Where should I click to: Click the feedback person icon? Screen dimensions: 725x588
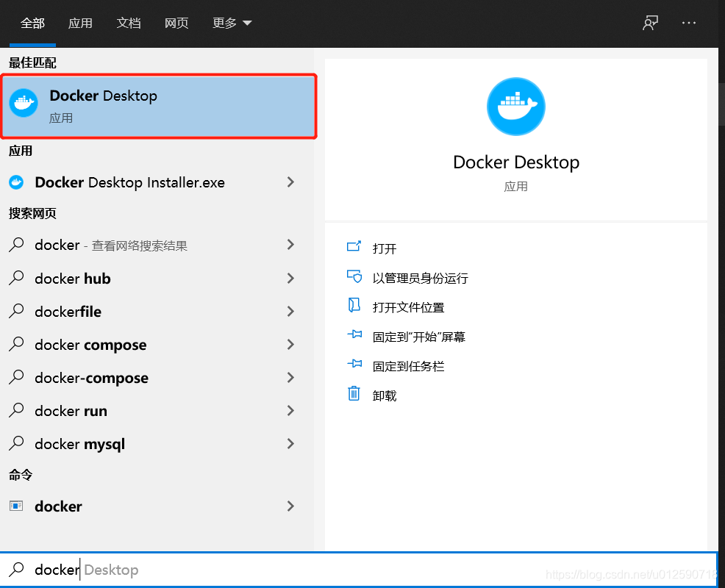650,23
